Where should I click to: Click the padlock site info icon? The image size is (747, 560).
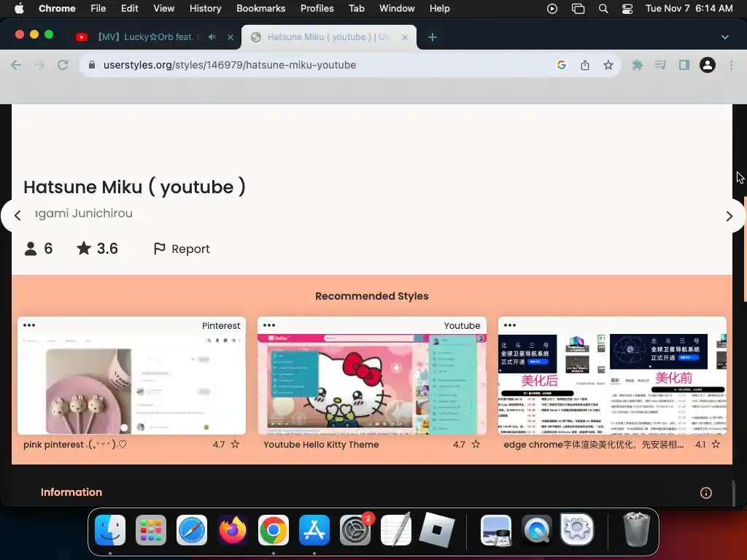92,65
